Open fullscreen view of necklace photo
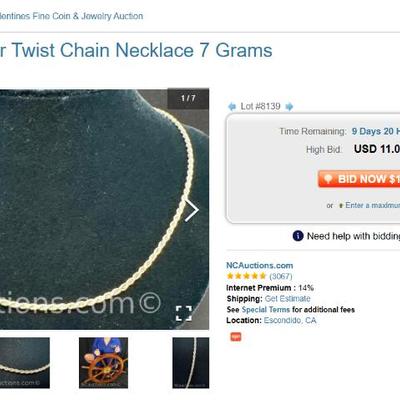Viewport: 400px width, 400px height. point(184,313)
